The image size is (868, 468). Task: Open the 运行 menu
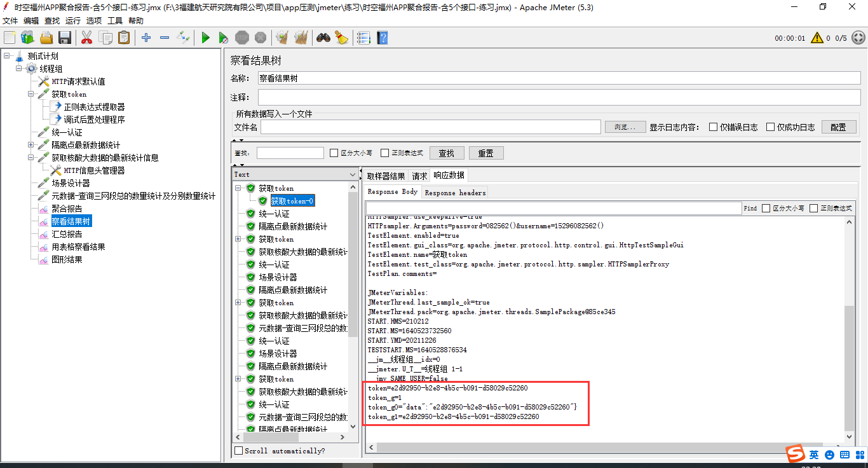[x=73, y=20]
